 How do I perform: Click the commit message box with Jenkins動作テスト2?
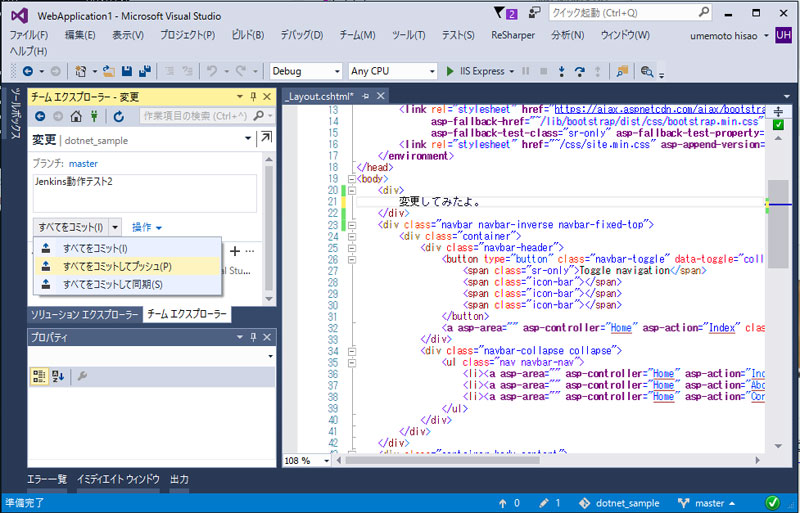click(x=145, y=193)
